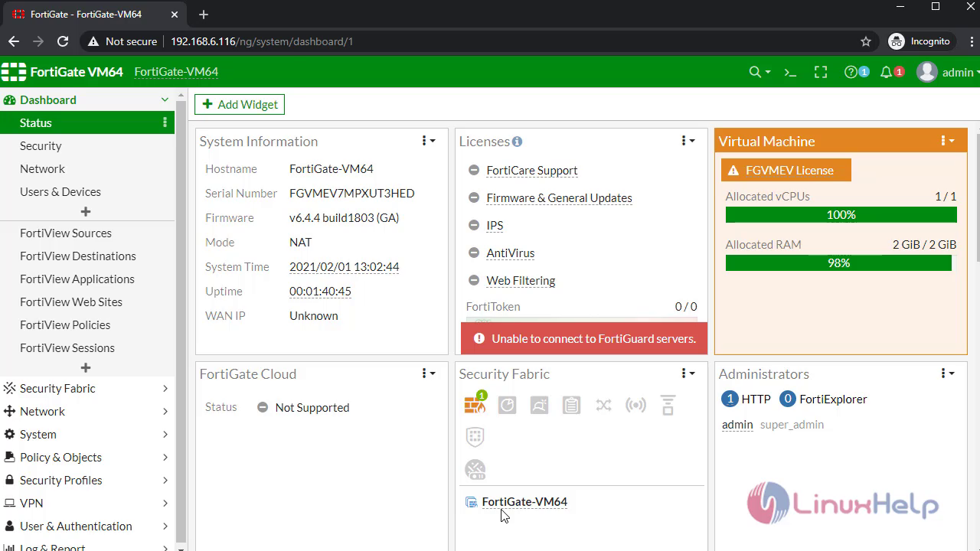Image resolution: width=980 pixels, height=551 pixels.
Task: Expand VPN menu
Action: click(x=87, y=503)
